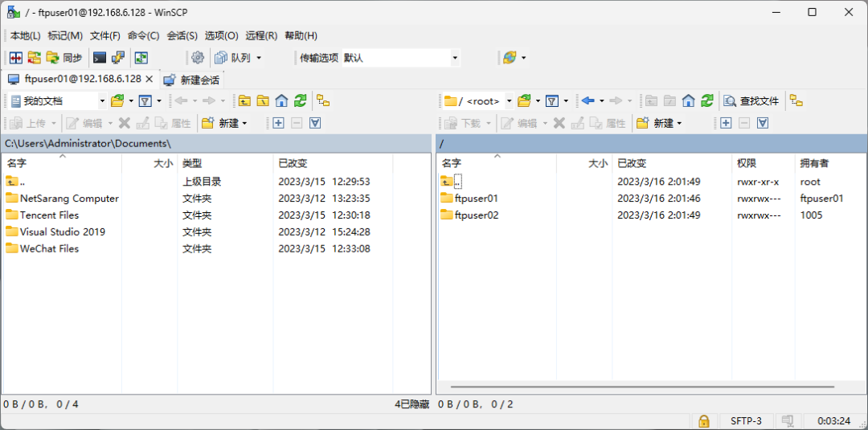The height and width of the screenshot is (430, 868).
Task: Open the 本地(L) menu
Action: coord(26,36)
